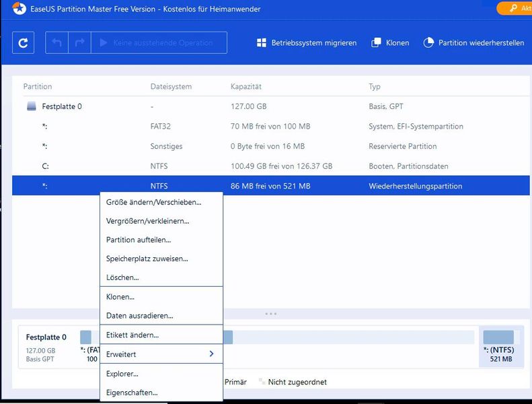This screenshot has width=532, height=404.
Task: Select the Sonstiges reserved partition row
Action: point(271,146)
